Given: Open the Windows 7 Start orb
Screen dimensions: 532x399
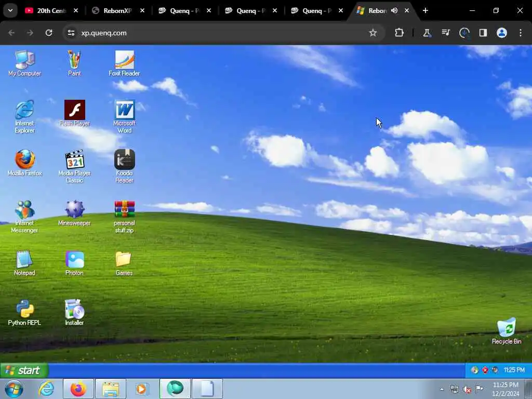Looking at the screenshot, I should click(x=14, y=389).
